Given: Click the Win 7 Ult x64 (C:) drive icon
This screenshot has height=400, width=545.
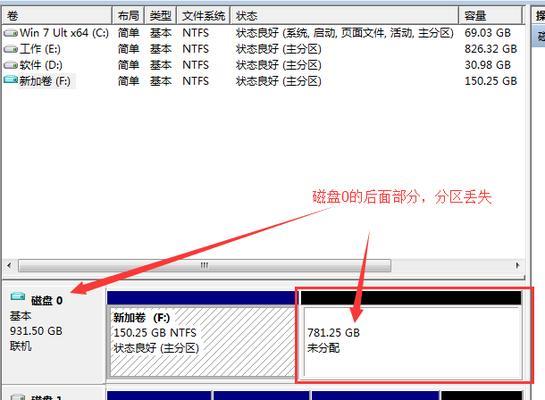Looking at the screenshot, I should click(x=10, y=33).
